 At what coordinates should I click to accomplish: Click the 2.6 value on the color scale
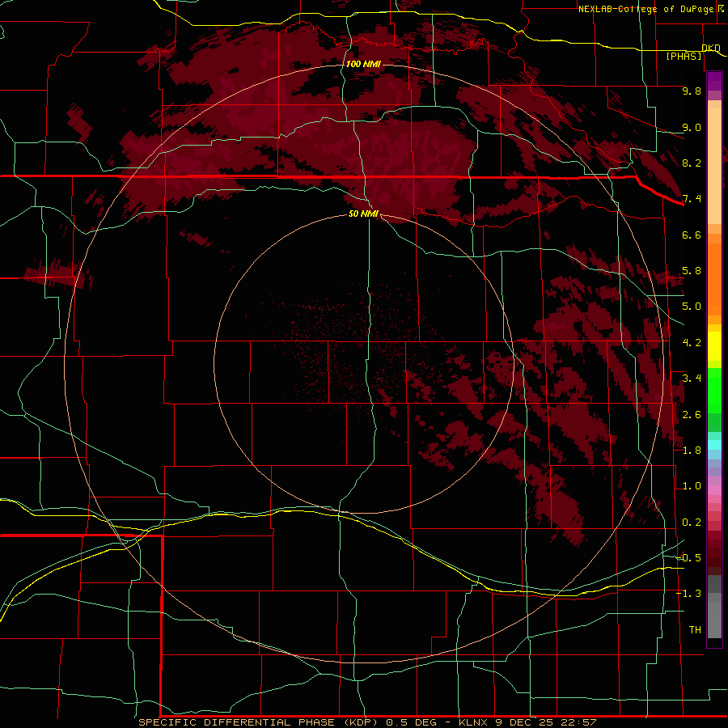[692, 415]
